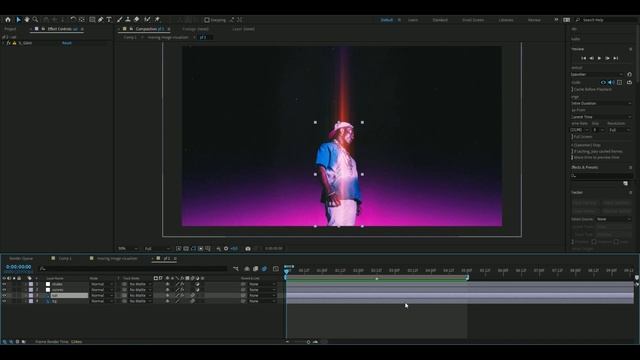The image size is (640, 360).
Task: Switch to the Libraries workspace
Action: (506, 20)
